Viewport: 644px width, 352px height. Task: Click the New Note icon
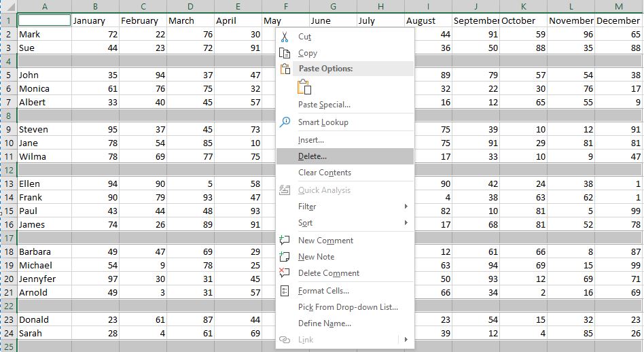coord(285,257)
